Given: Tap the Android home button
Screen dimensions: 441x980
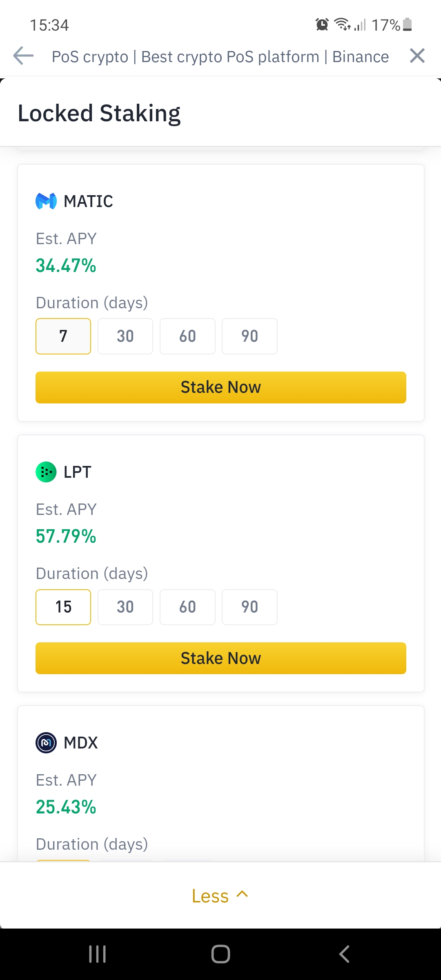Looking at the screenshot, I should coord(220,955).
